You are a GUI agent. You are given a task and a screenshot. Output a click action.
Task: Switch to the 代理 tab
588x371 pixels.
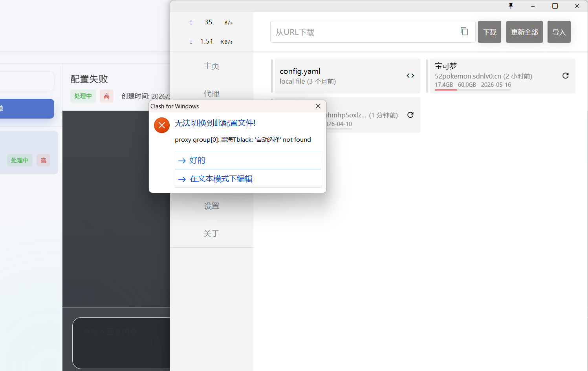(x=211, y=94)
